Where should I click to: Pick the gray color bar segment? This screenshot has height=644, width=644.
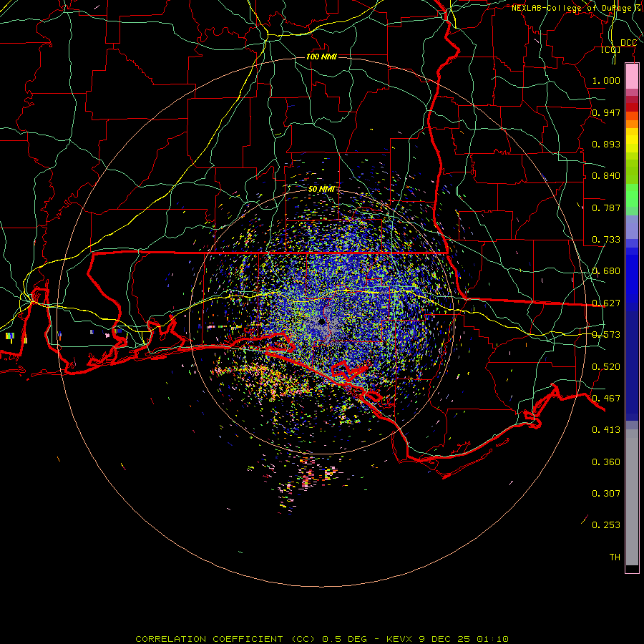[632, 497]
